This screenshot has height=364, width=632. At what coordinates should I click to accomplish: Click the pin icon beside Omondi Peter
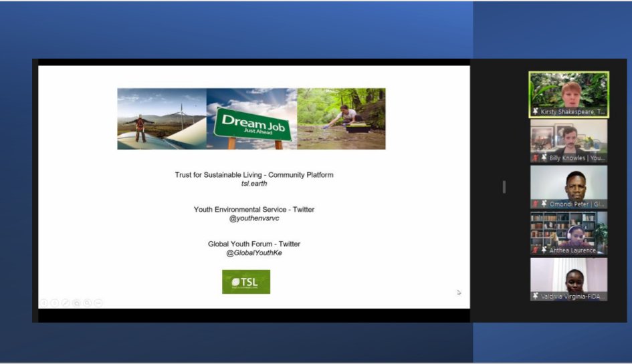coord(544,204)
